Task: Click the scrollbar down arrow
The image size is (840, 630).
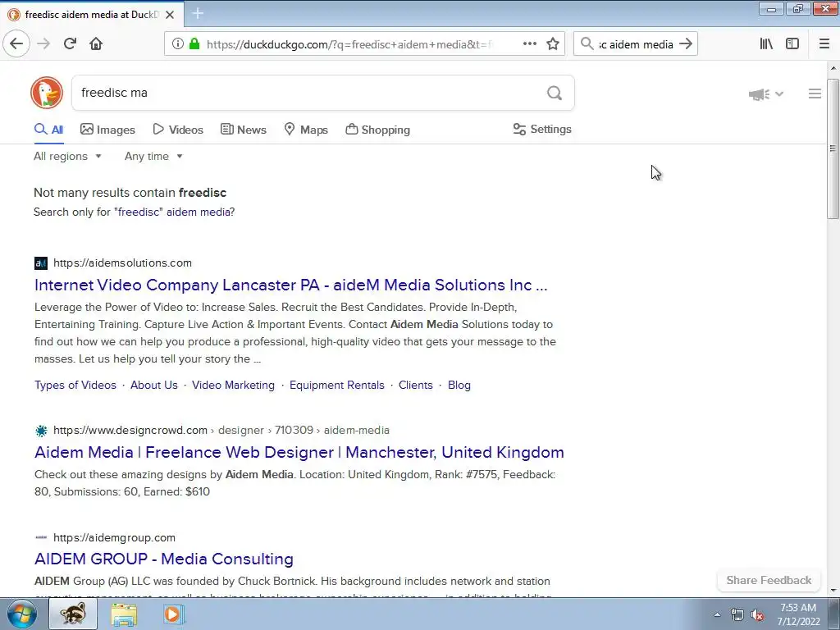Action: [833, 591]
